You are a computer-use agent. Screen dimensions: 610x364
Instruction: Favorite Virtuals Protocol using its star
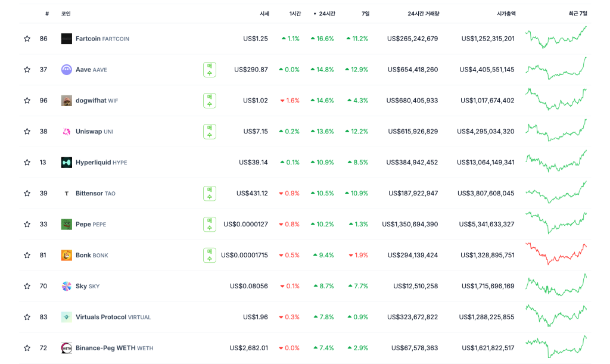27,317
